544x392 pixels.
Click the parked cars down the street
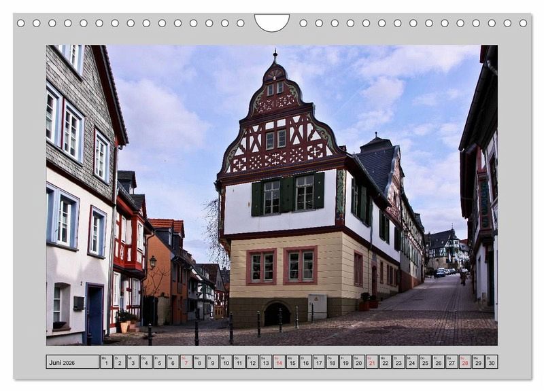pos(441,272)
